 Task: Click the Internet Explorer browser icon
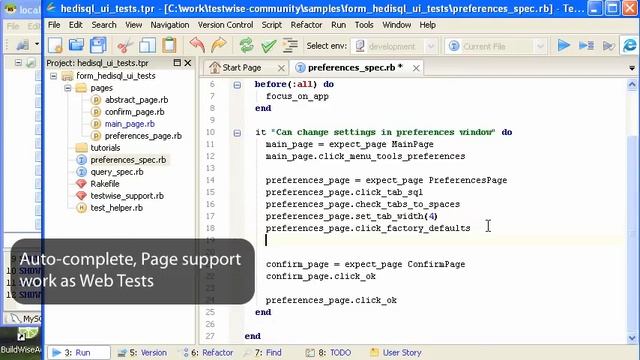click(x=630, y=45)
